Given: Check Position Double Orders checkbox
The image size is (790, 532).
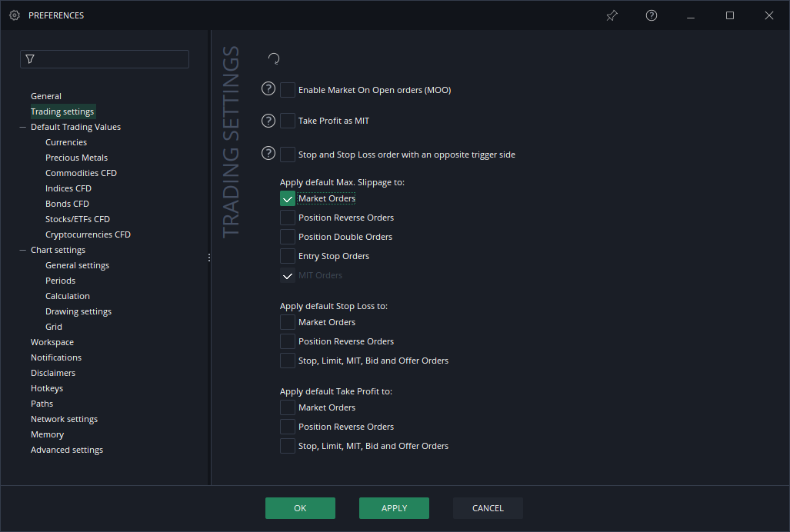Looking at the screenshot, I should tap(288, 237).
